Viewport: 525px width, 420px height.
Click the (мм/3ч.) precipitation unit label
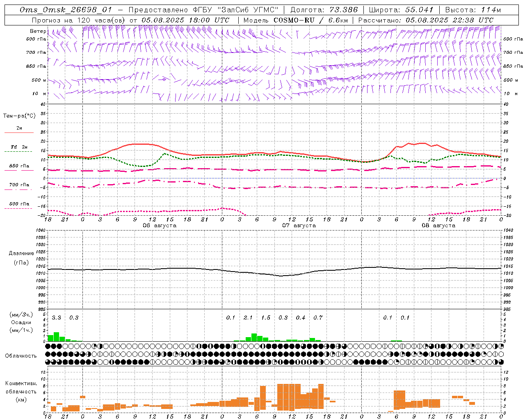point(21,315)
